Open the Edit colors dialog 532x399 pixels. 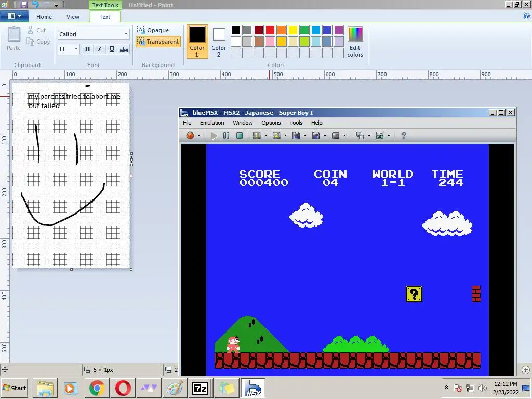tap(355, 42)
